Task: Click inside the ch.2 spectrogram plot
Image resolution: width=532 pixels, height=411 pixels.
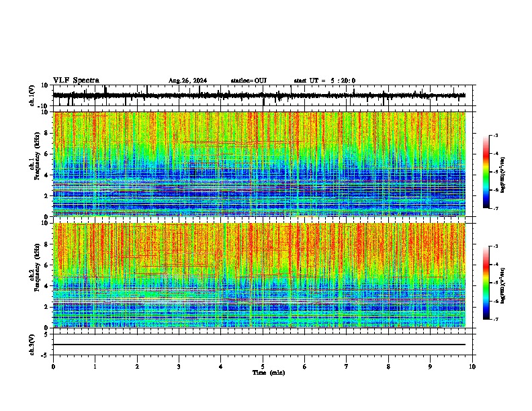Action: (259, 275)
